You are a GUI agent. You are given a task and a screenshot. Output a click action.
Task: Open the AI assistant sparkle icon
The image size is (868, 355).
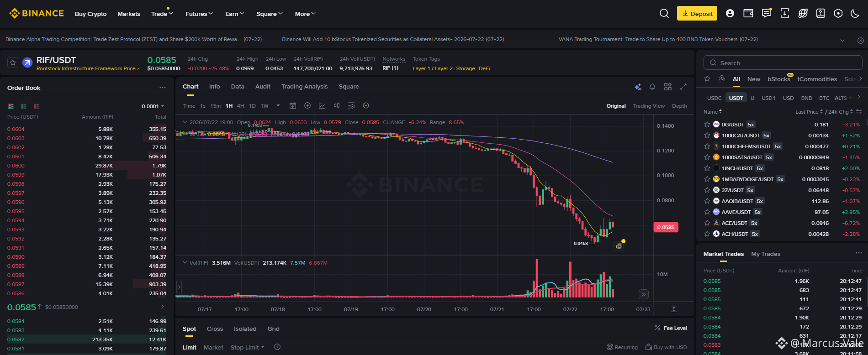(x=638, y=87)
